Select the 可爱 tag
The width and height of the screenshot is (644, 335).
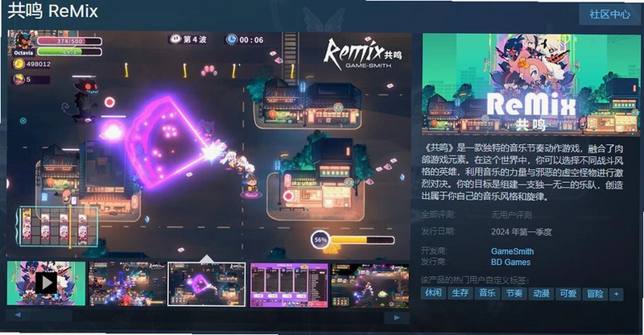[x=568, y=293]
